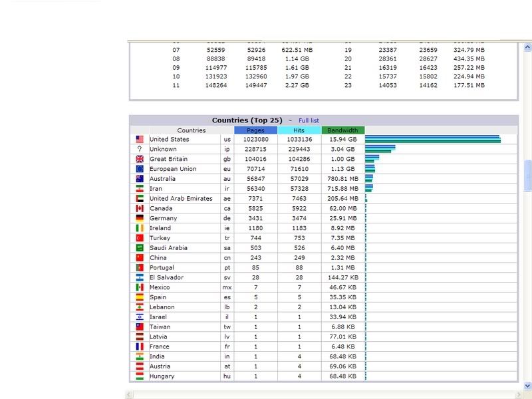Image resolution: width=532 pixels, height=399 pixels.
Task: Select the hourly bandwidth value "434.35 MB"
Action: pos(469,59)
